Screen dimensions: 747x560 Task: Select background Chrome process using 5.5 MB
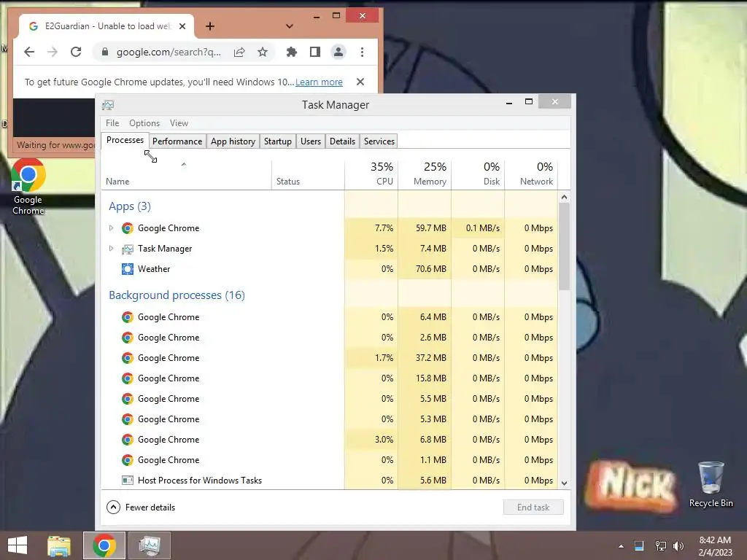pos(329,399)
